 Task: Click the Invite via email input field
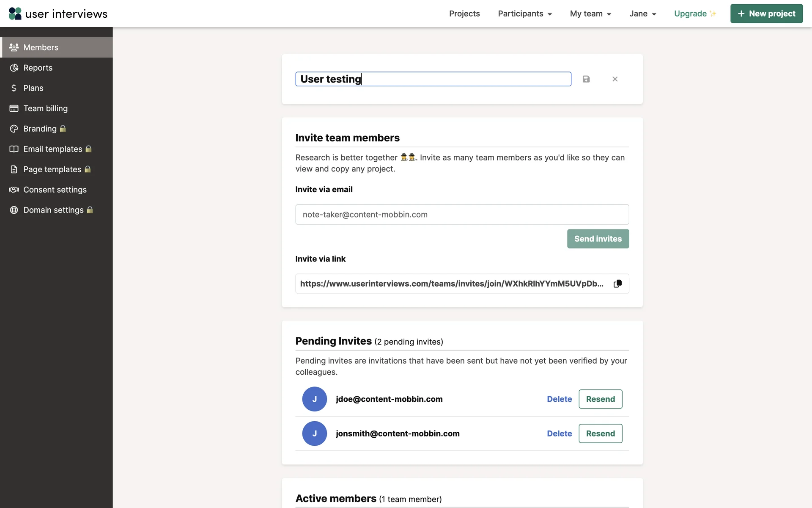pos(462,215)
